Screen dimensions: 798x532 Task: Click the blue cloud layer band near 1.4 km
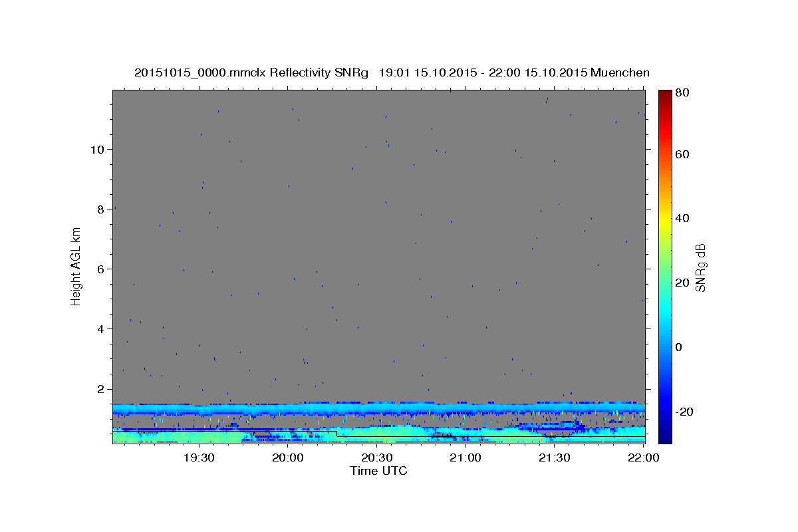click(379, 408)
